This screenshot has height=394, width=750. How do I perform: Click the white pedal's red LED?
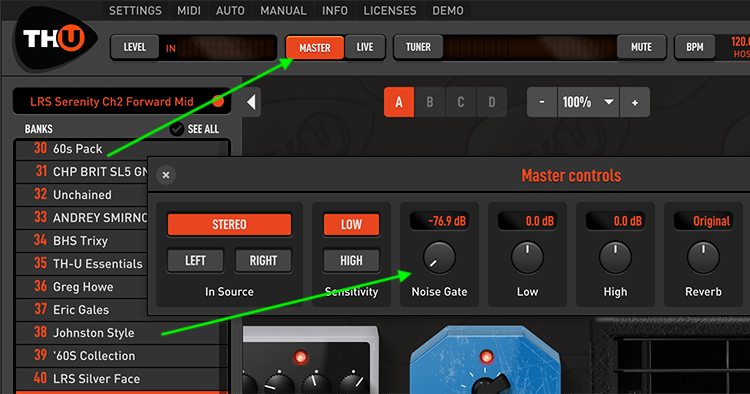(x=300, y=357)
